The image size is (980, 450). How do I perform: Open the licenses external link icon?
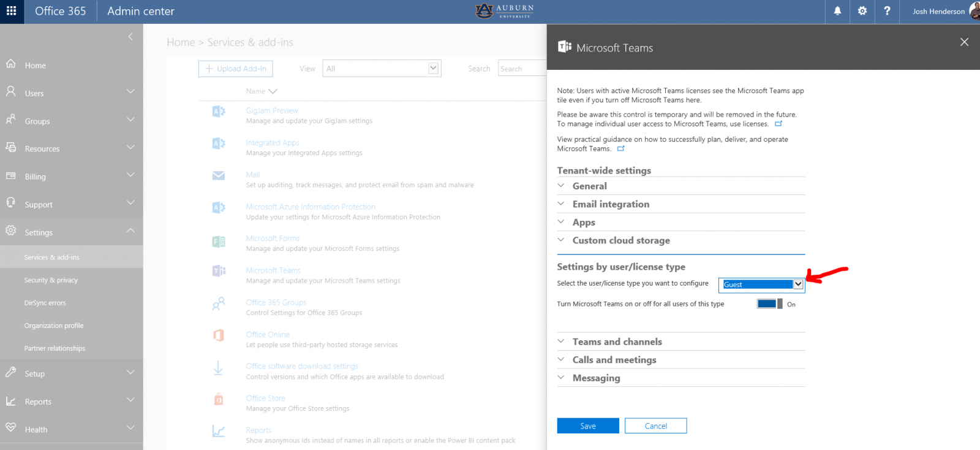point(778,124)
